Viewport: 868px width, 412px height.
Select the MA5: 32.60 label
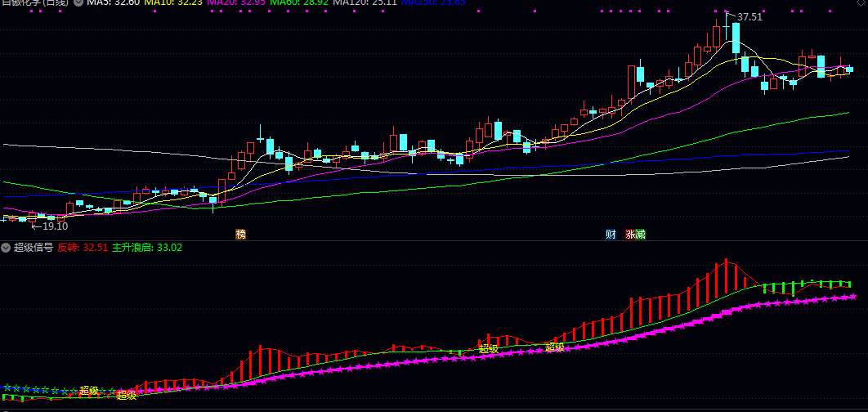[x=113, y=2]
